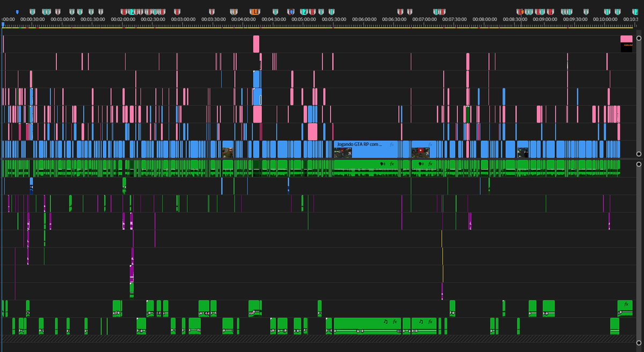644x352 pixels.
Task: Click the 00:02:00:00 mark on the time ruler
Action: coord(123,19)
